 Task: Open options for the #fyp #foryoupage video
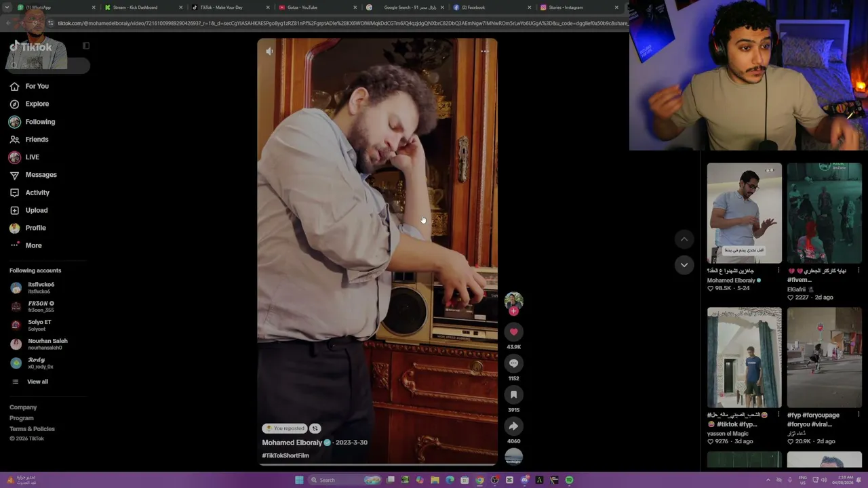pos(859,415)
